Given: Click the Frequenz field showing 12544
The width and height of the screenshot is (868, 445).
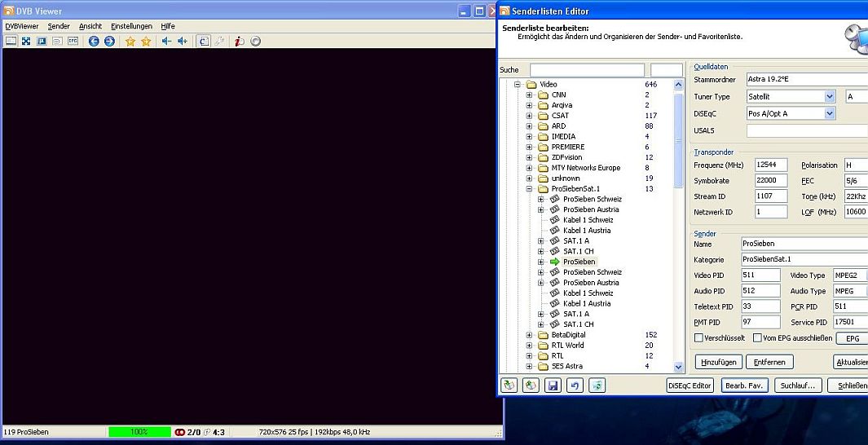Looking at the screenshot, I should pos(771,165).
